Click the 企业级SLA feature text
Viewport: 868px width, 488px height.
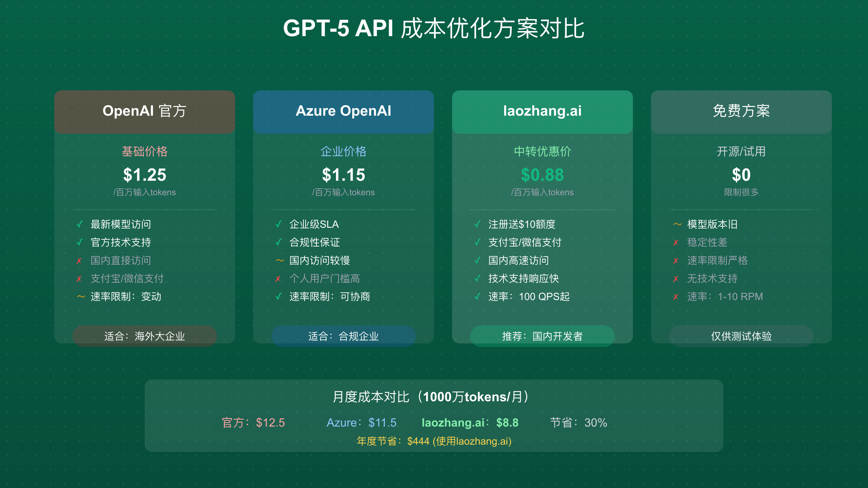click(314, 224)
